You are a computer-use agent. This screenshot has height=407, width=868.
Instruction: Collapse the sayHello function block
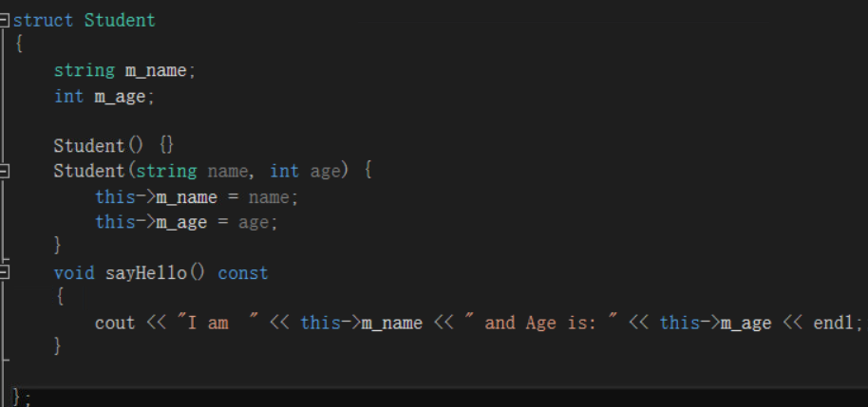point(5,272)
